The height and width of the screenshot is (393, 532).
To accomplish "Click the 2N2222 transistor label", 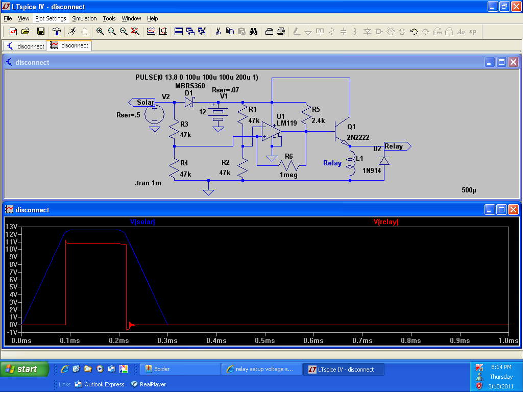I will coord(358,137).
